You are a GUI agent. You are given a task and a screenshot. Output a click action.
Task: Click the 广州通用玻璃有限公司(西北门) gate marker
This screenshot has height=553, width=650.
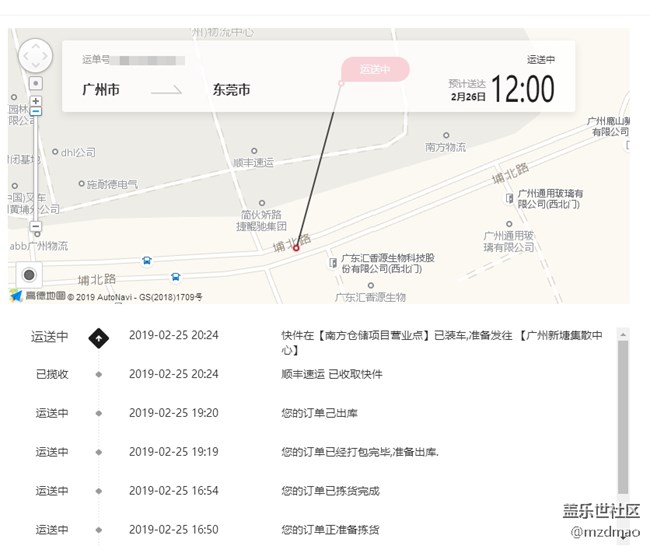pos(509,198)
